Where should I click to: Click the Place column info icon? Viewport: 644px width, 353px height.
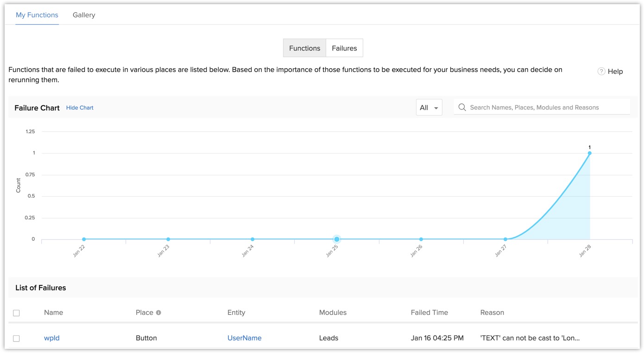[x=158, y=313]
